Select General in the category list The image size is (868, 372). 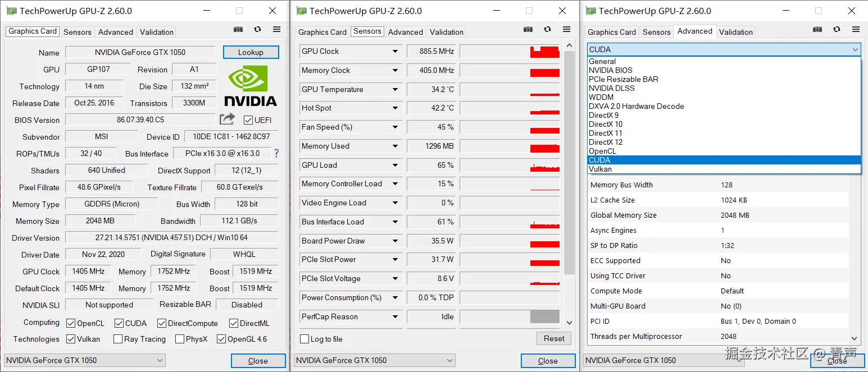[x=724, y=61]
